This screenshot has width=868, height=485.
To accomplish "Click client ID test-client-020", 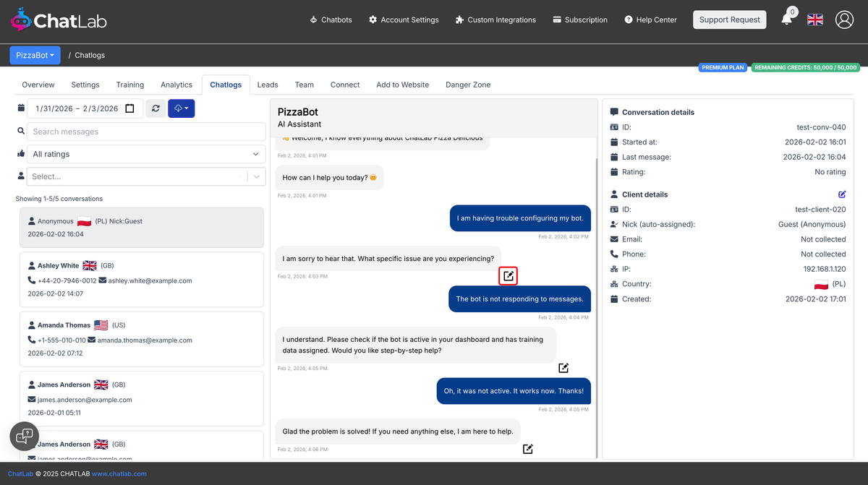I will click(820, 210).
